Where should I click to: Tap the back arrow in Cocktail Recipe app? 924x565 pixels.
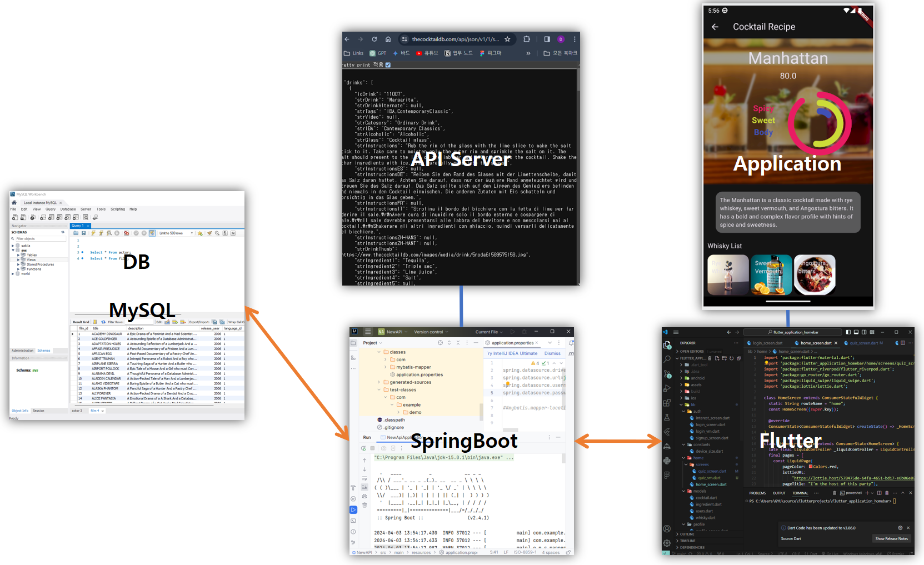(715, 27)
